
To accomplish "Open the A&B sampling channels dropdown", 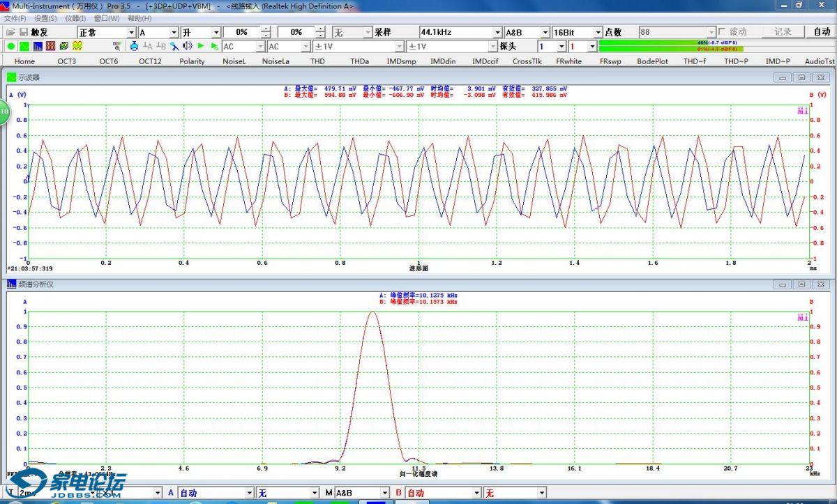I will point(544,32).
